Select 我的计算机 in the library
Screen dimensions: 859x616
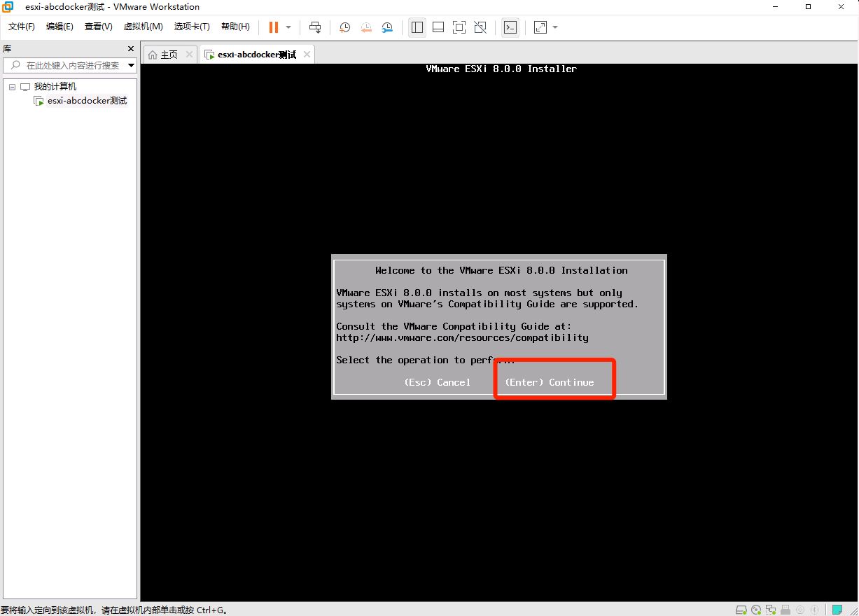(55, 87)
